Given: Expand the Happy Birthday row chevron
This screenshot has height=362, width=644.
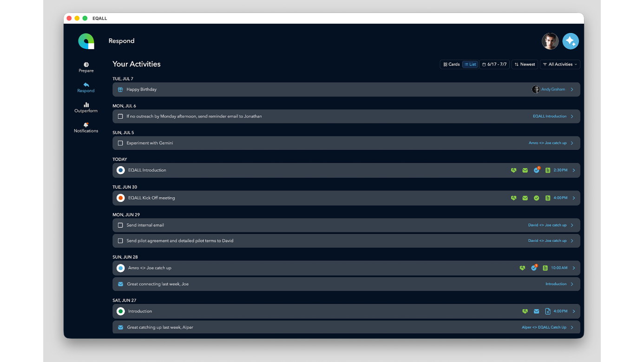Looking at the screenshot, I should (x=572, y=90).
